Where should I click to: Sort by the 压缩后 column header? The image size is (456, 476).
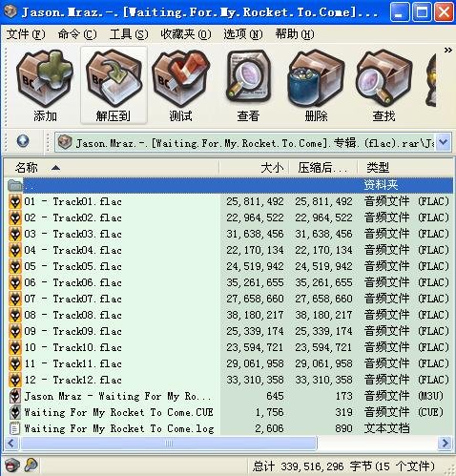(322, 167)
